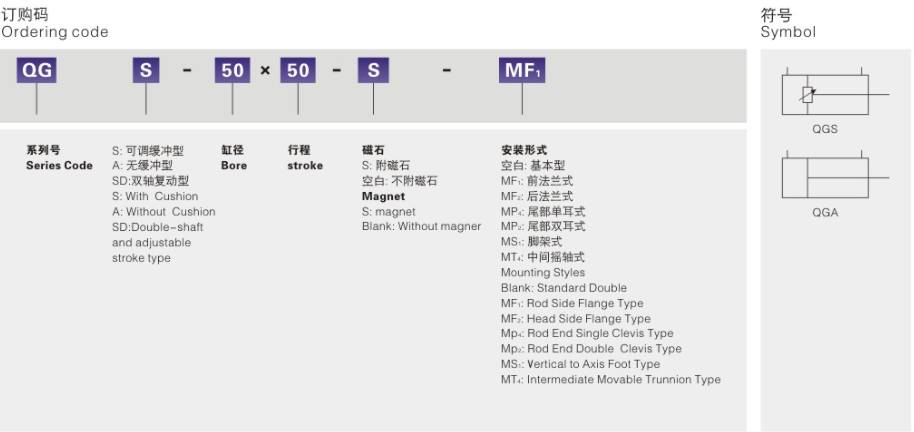Image resolution: width=914 pixels, height=432 pixels.
Task: Click 'A: 无缓冲型' text
Action: 142,166
